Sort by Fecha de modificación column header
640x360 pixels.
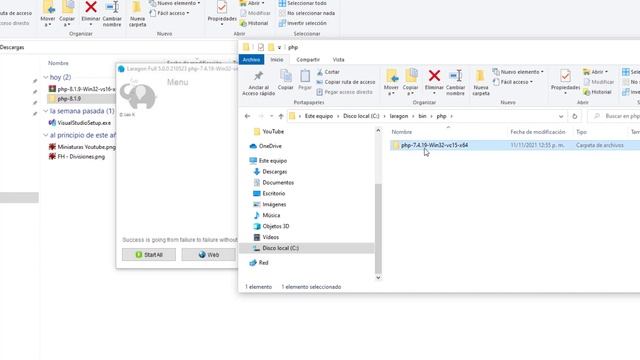(x=538, y=132)
